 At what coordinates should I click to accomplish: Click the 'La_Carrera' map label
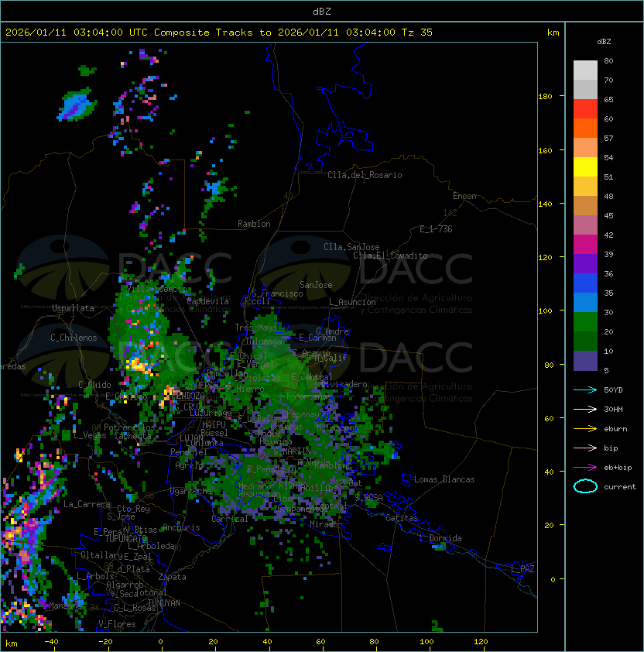(87, 504)
